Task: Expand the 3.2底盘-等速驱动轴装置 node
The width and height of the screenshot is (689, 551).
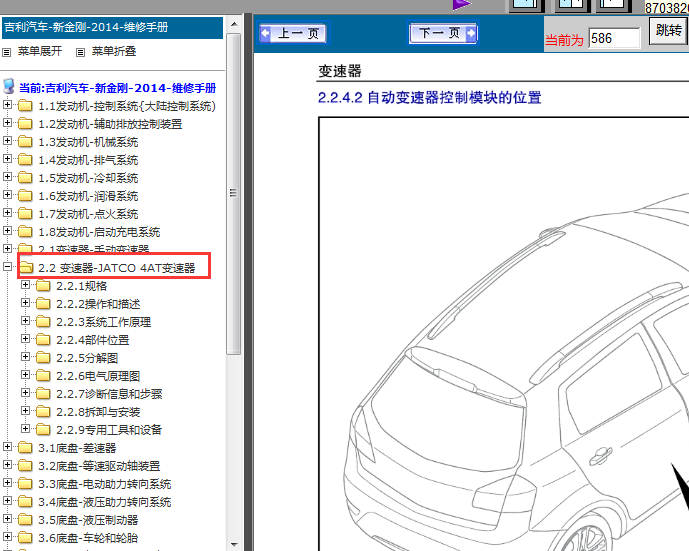Action: click(x=7, y=465)
